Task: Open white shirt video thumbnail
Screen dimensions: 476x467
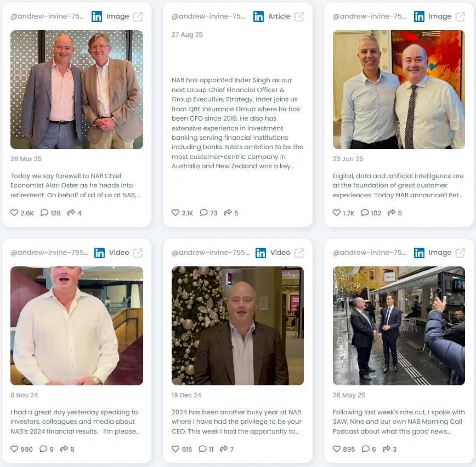Action: [x=77, y=326]
